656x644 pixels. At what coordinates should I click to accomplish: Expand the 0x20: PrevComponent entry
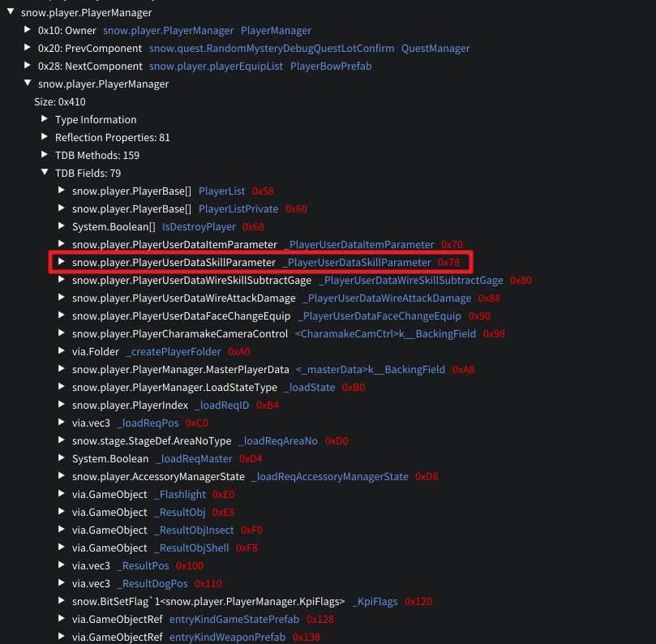[28, 49]
